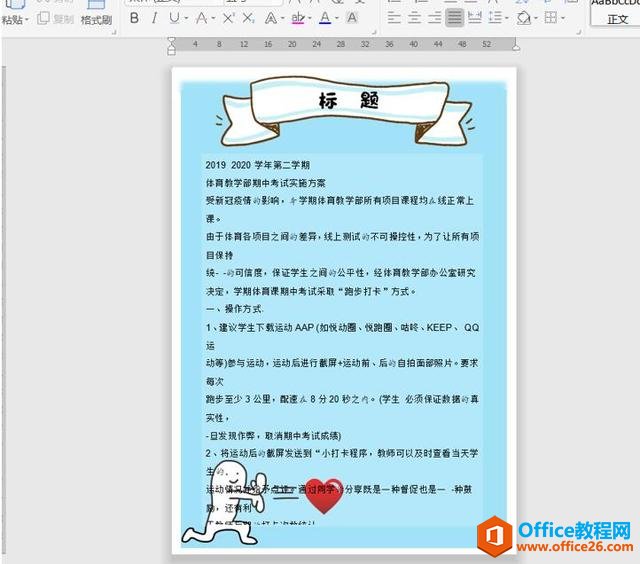Apply text highlight color
Viewport: 640px width, 564px height.
pyautogui.click(x=298, y=18)
